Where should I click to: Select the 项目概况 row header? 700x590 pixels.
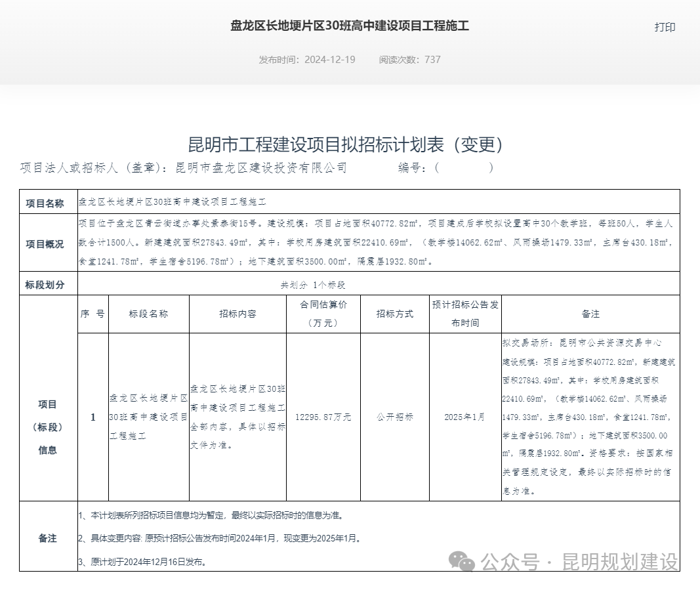[45, 243]
